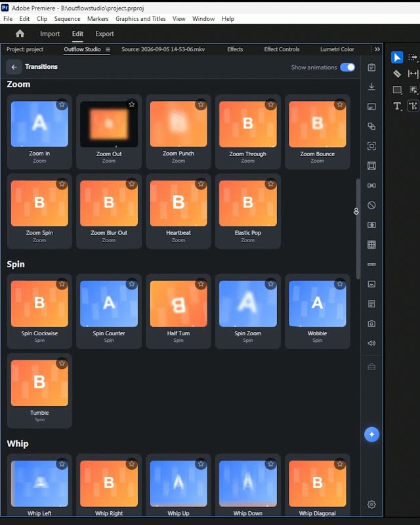Click the Zoom Spin transition label
Viewport: 420px width, 525px height.
click(x=39, y=233)
